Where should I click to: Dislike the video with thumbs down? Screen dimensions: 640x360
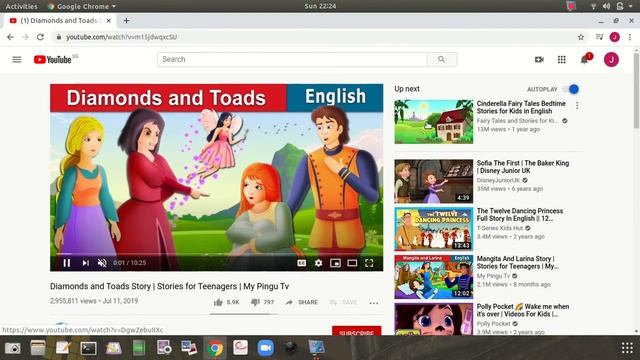[255, 302]
